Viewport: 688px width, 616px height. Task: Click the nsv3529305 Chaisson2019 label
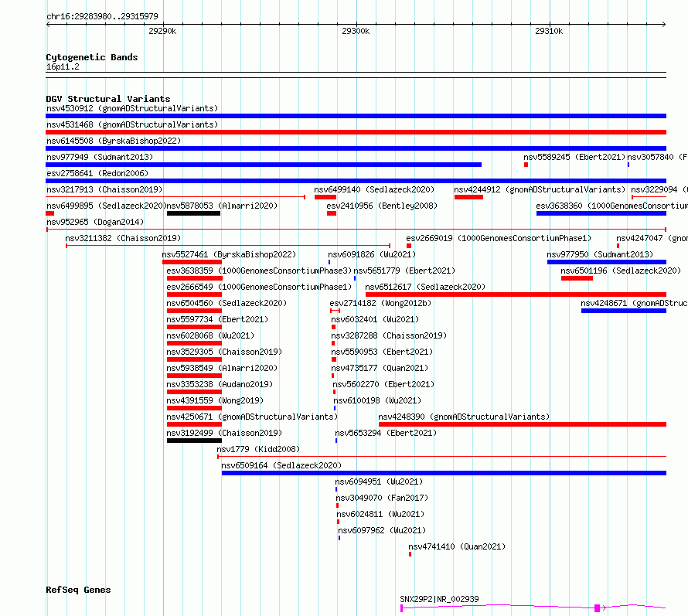[224, 352]
